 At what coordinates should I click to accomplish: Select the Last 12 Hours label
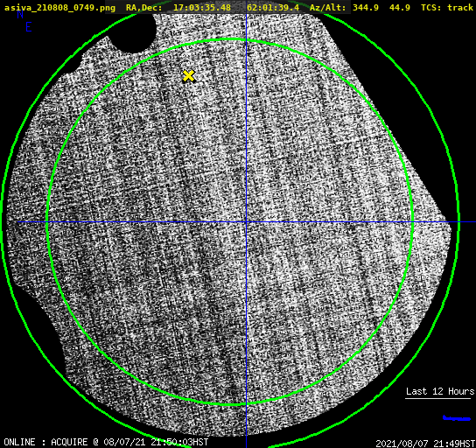[x=440, y=391]
